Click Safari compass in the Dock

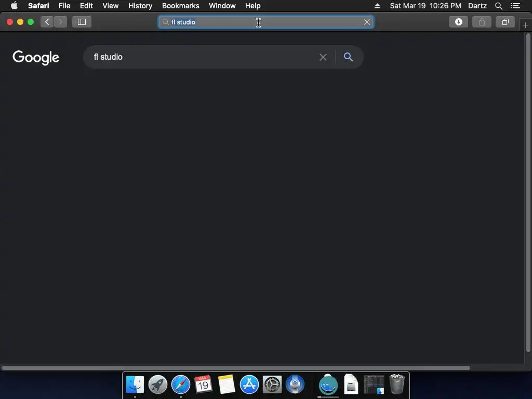(180, 385)
